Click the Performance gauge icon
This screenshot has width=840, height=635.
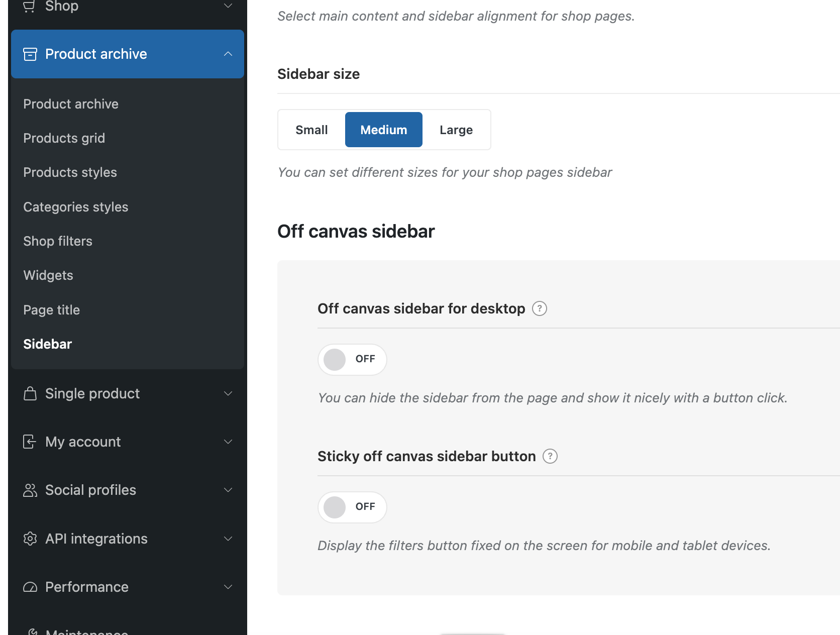pyautogui.click(x=30, y=587)
